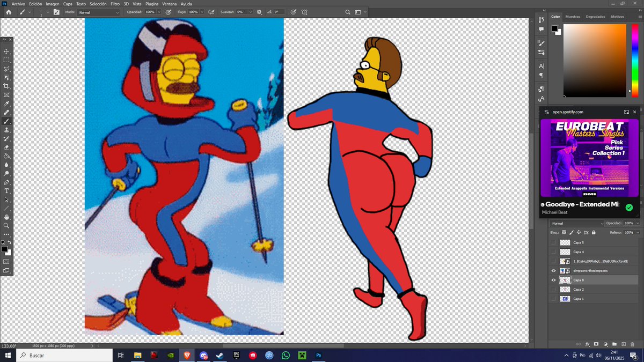644x362 pixels.
Task: Click the hue slider strip
Action: click(x=635, y=60)
